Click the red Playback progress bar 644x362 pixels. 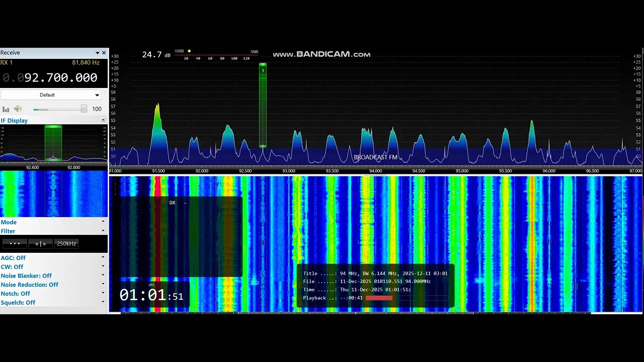(379, 298)
